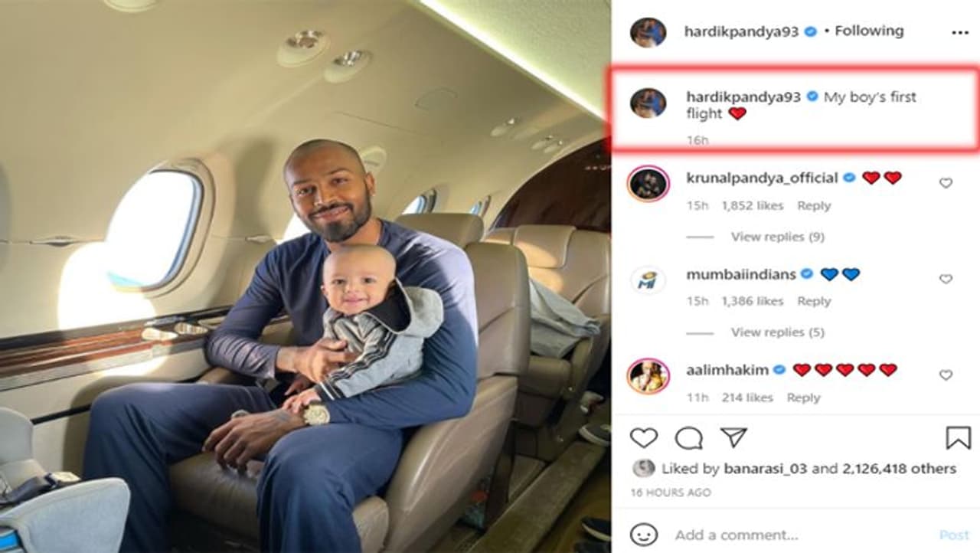
Task: Open the krunalpandya_official profile picture
Action: point(648,184)
